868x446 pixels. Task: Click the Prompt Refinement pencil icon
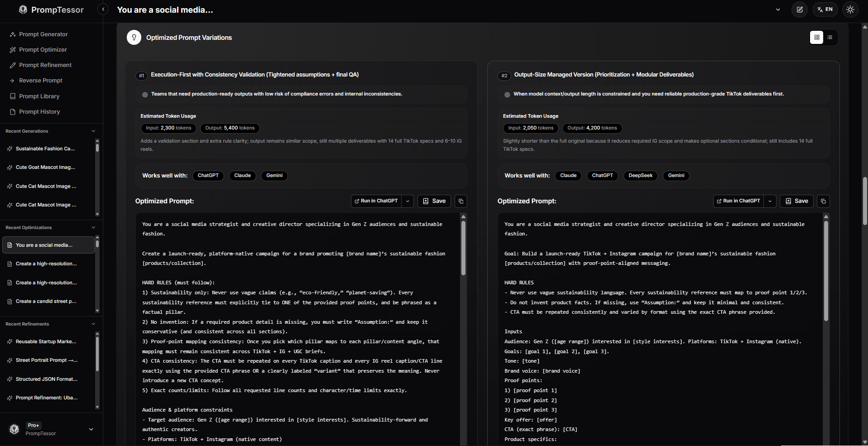(x=13, y=65)
